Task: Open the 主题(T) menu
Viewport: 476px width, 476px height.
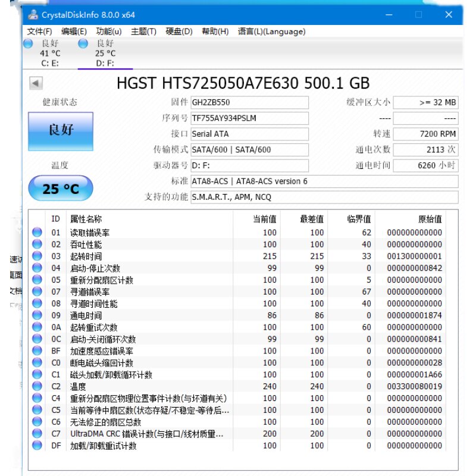Action: (x=143, y=32)
